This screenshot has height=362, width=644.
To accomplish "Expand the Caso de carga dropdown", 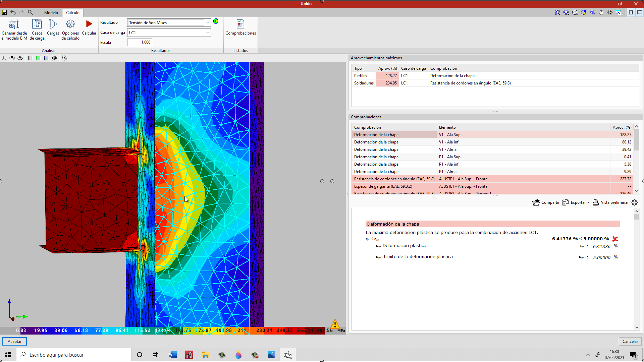I will point(208,33).
